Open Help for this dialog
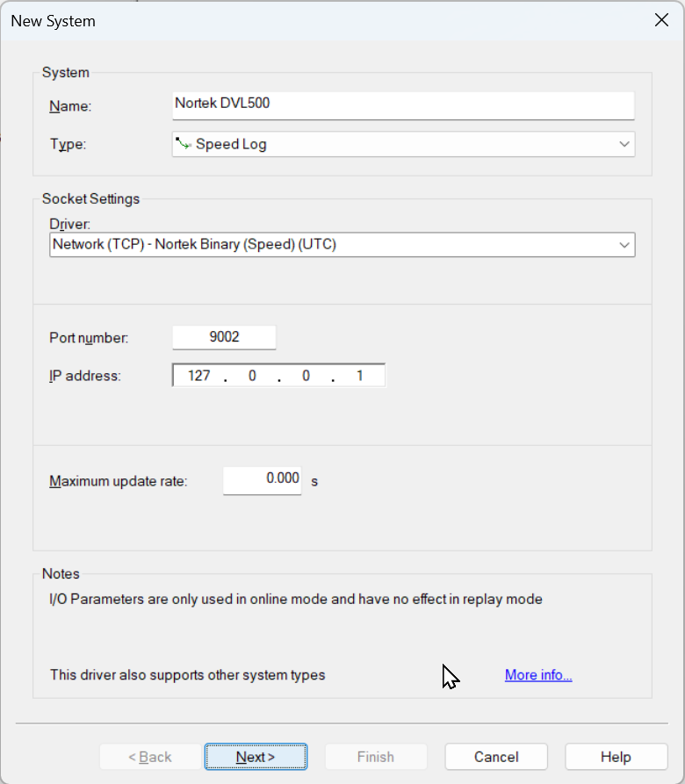Image resolution: width=685 pixels, height=784 pixels. [616, 757]
